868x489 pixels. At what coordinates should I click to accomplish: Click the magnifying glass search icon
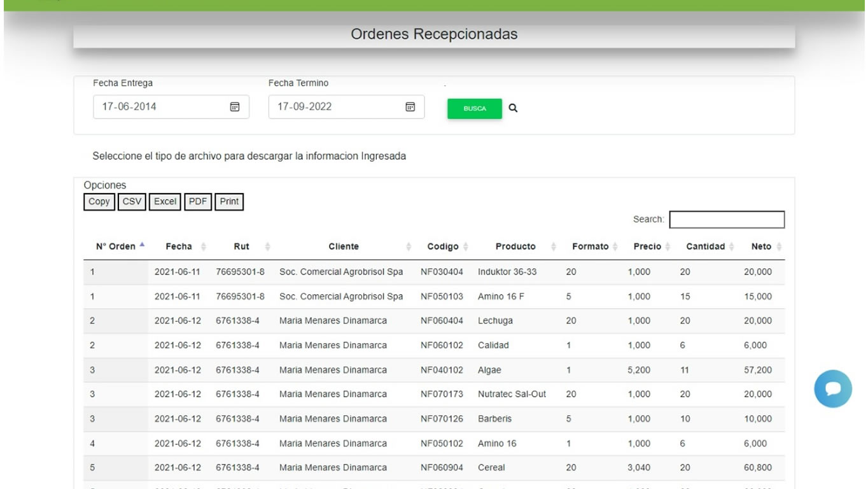pyautogui.click(x=513, y=108)
